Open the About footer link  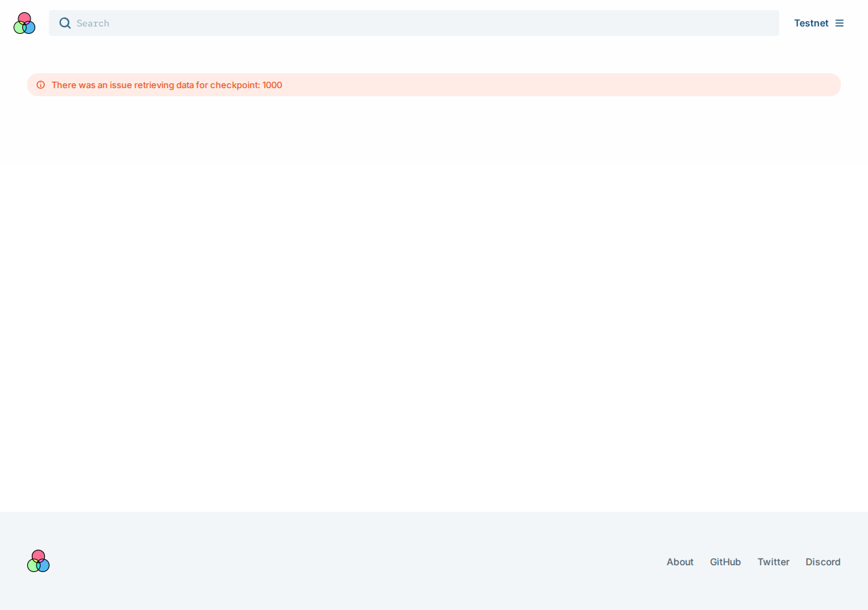[680, 562]
